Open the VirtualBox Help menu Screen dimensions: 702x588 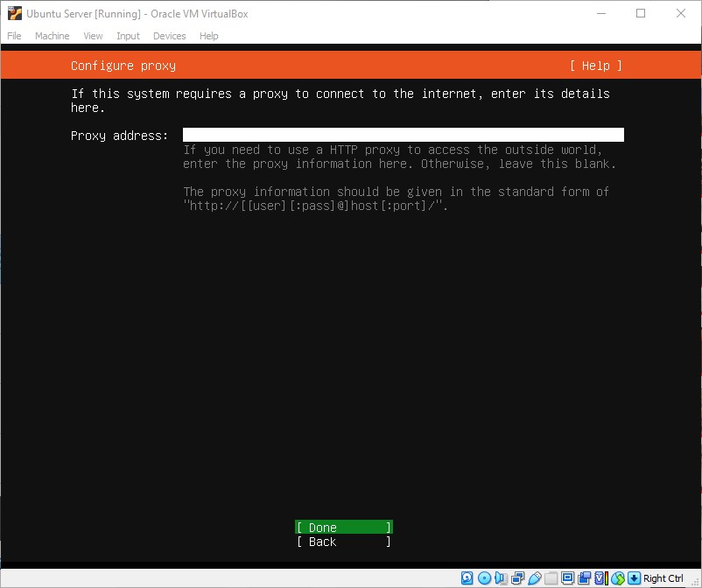click(x=208, y=36)
